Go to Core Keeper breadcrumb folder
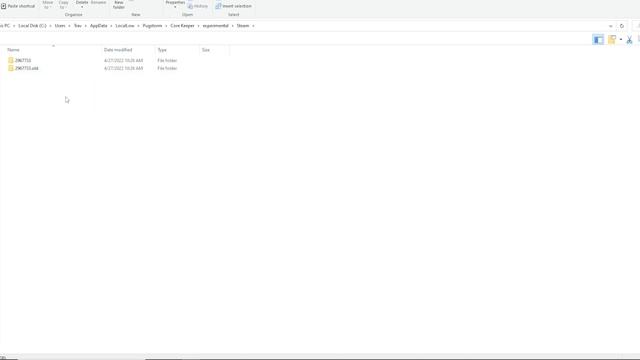640x360 pixels. coord(182,26)
